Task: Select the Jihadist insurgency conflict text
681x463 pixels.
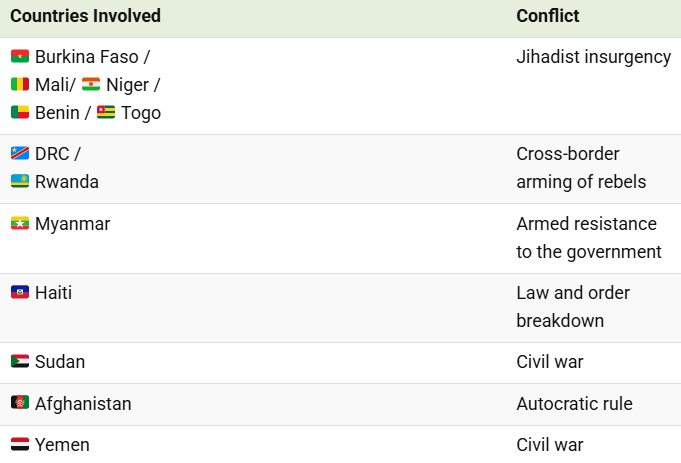Action: point(593,57)
